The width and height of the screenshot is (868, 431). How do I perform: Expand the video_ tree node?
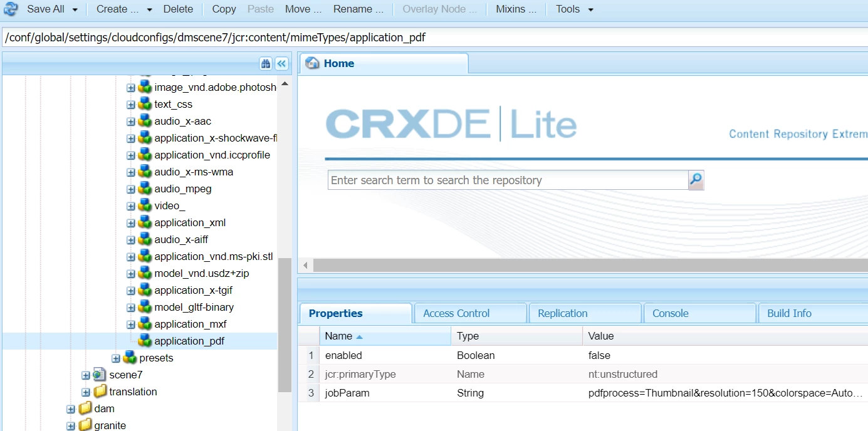(x=131, y=206)
